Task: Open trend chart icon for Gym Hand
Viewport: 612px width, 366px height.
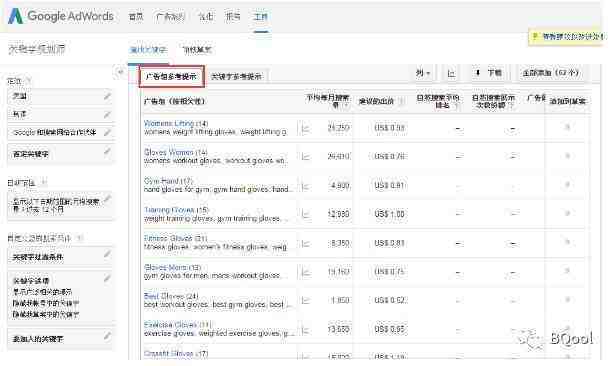Action: coord(306,186)
